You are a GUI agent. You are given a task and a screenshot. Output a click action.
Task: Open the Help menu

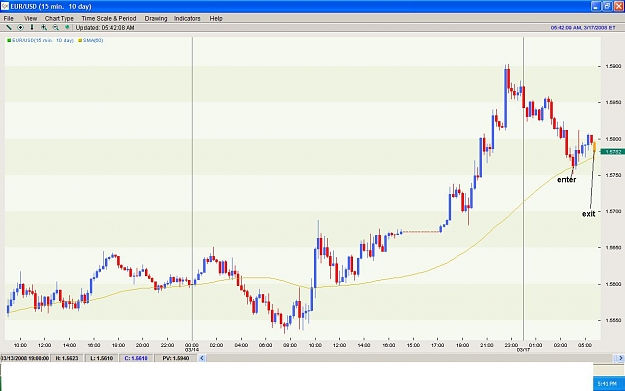216,18
